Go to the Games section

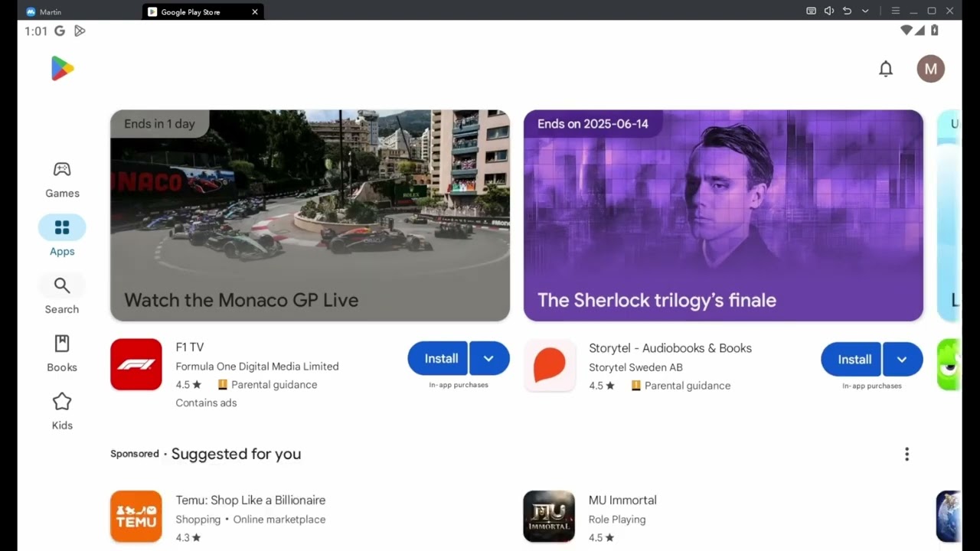pyautogui.click(x=62, y=180)
